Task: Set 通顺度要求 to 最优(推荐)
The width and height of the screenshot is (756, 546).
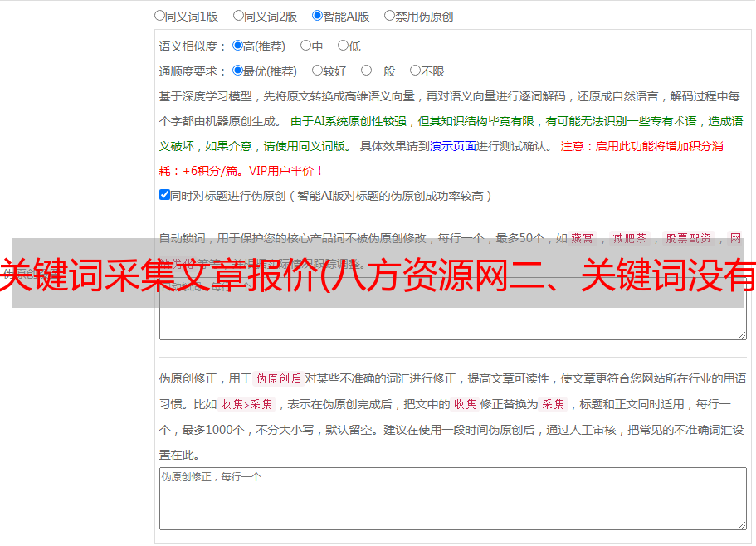Action: (237, 71)
